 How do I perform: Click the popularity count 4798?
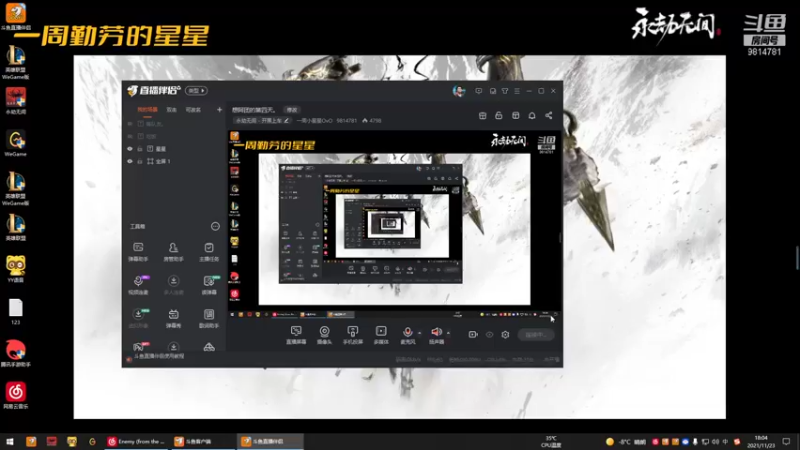(x=372, y=121)
